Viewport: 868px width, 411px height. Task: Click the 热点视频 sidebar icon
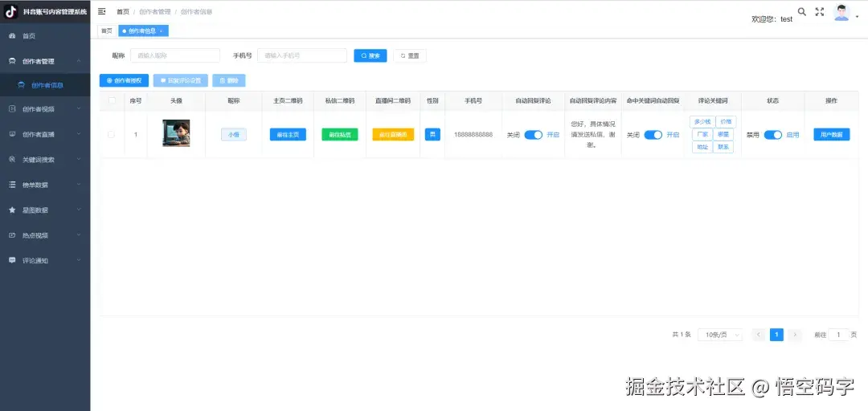point(12,235)
